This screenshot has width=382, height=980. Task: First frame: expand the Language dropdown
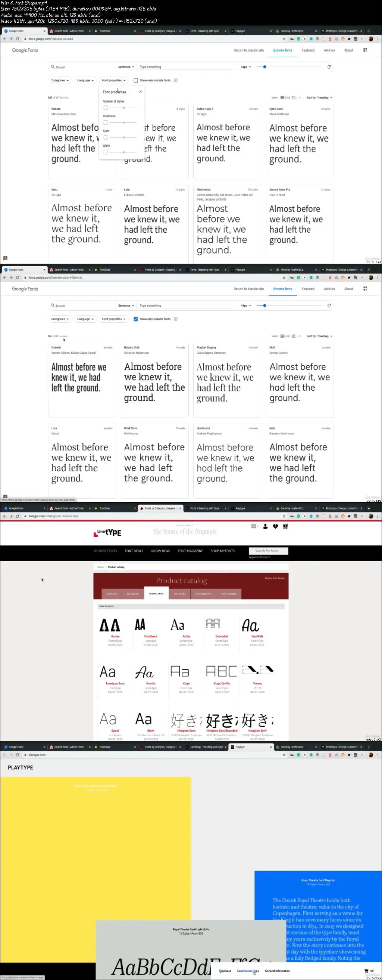(85, 80)
